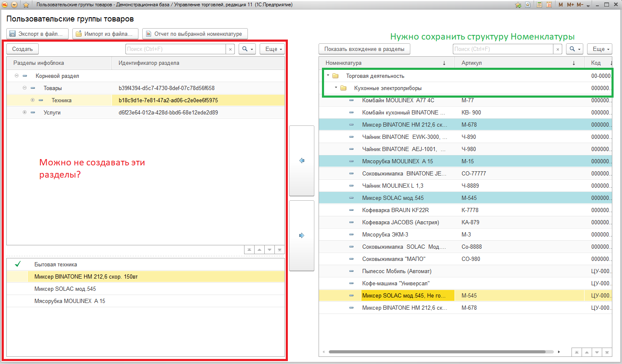Click 'Импорт из файла...' button
This screenshot has height=364, width=622.
pos(105,34)
